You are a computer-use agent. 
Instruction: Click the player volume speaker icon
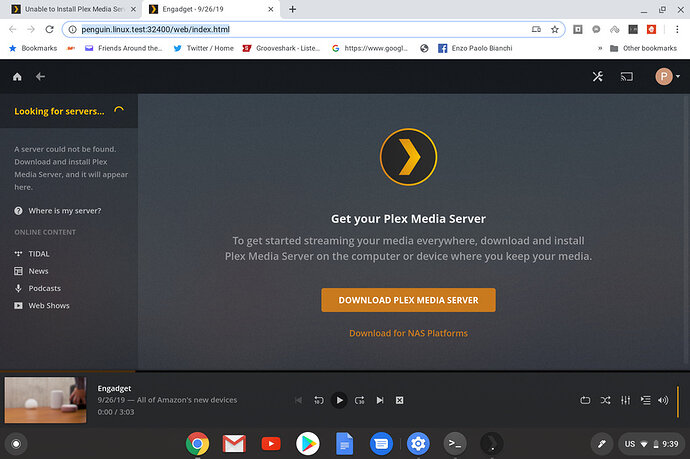663,400
